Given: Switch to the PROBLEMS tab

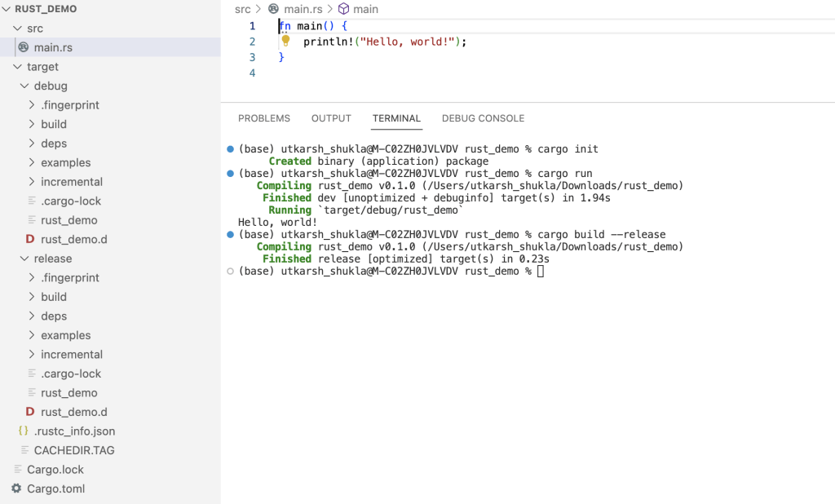Looking at the screenshot, I should coord(263,117).
